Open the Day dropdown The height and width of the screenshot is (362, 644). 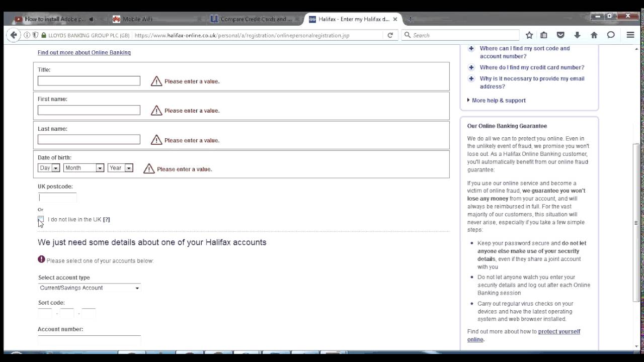click(49, 168)
